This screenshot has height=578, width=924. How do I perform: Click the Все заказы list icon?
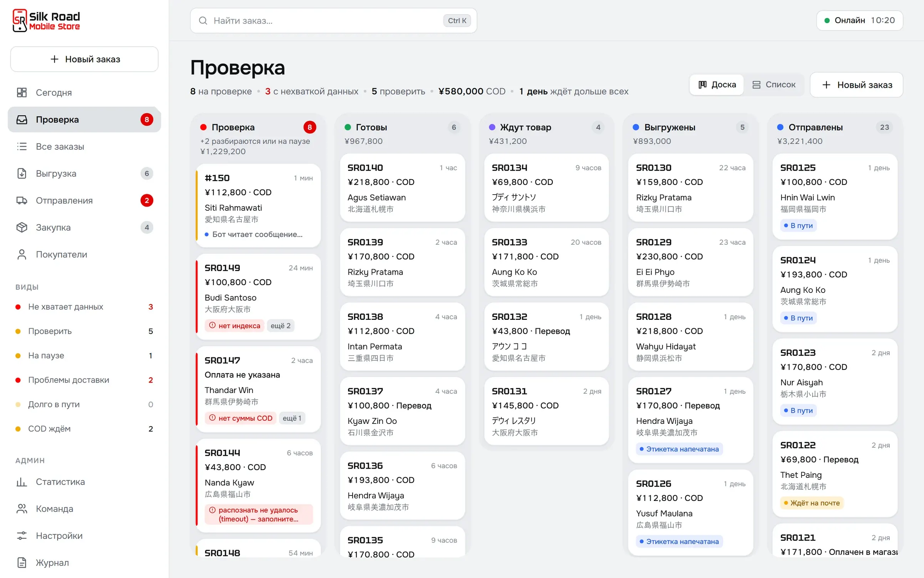click(22, 146)
